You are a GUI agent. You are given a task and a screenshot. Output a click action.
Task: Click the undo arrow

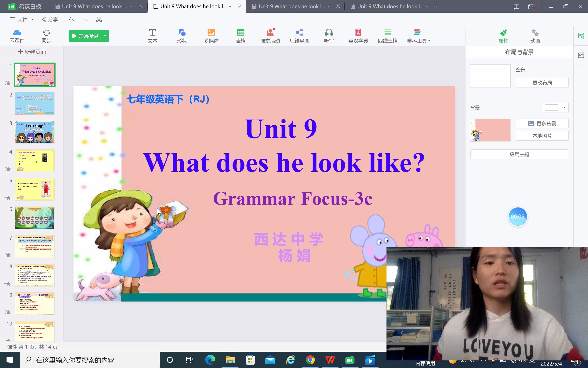click(x=71, y=19)
